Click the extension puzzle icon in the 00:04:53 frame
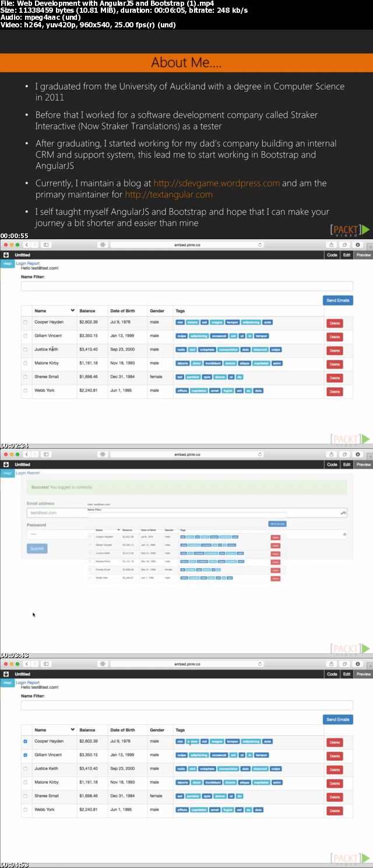Image resolution: width=373 pixels, height=868 pixels. [x=103, y=664]
